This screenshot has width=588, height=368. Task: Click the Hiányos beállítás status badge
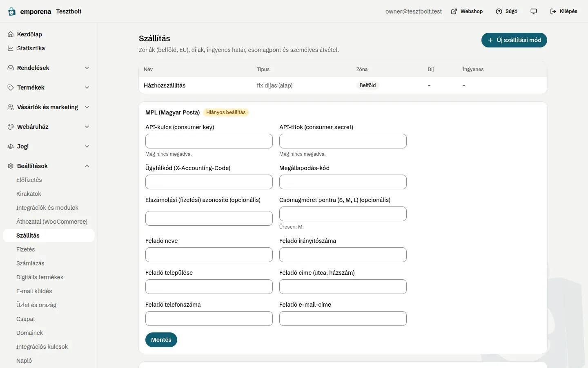pos(226,112)
